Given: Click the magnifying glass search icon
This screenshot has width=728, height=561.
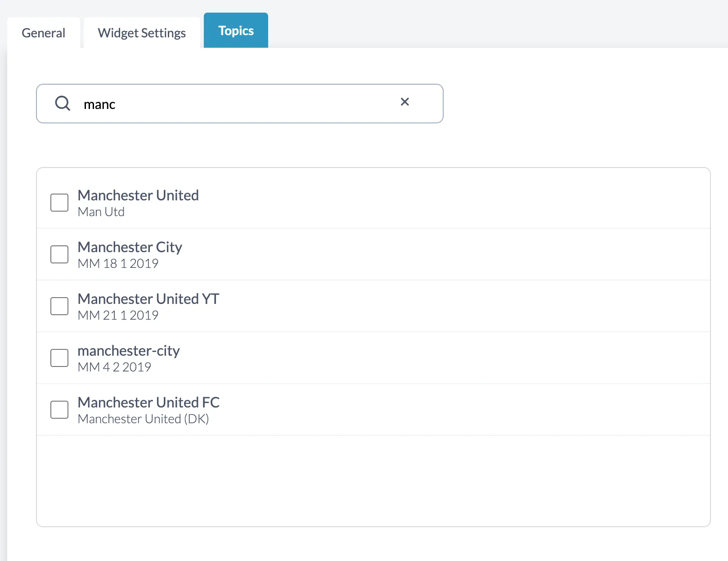Looking at the screenshot, I should tap(63, 103).
